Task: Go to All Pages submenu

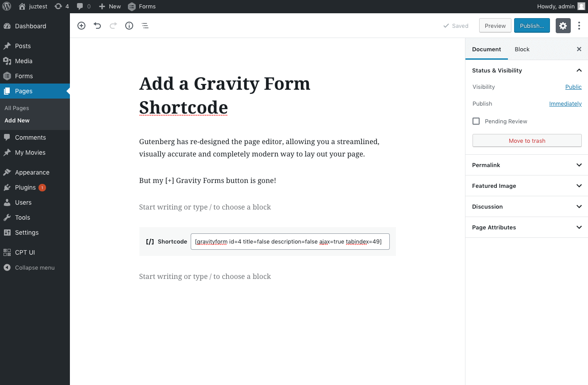Action: click(17, 108)
